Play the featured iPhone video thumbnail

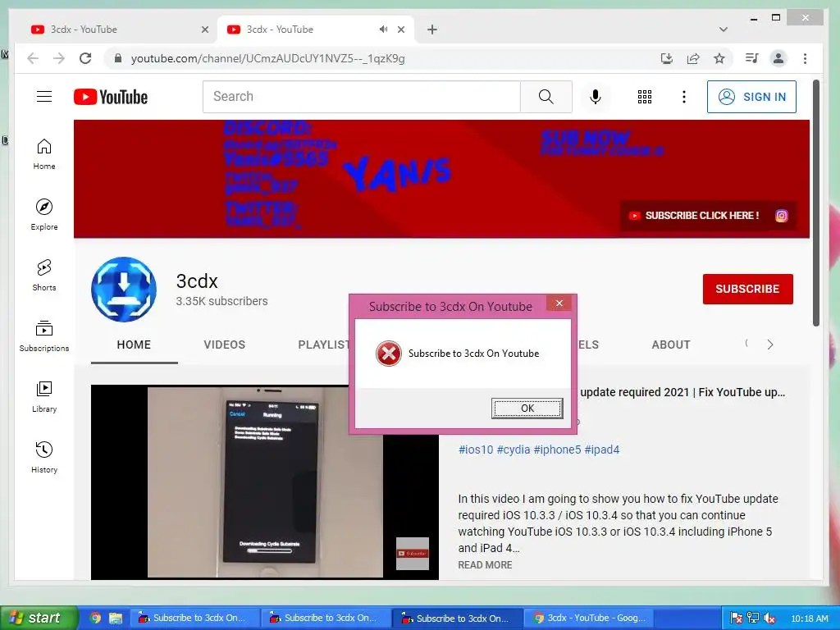265,482
